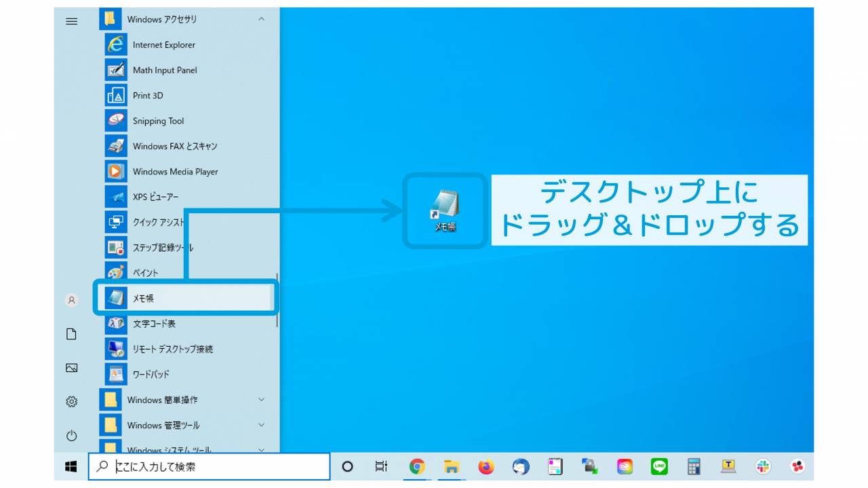Launch LINE from the taskbar
Screen dimensions: 868x488
click(659, 466)
